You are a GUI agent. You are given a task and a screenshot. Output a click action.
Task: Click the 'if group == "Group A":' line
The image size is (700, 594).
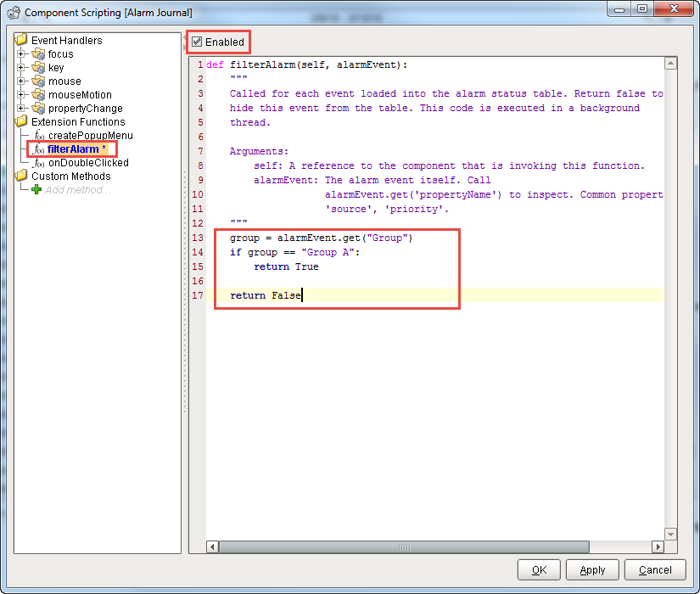[x=294, y=252]
